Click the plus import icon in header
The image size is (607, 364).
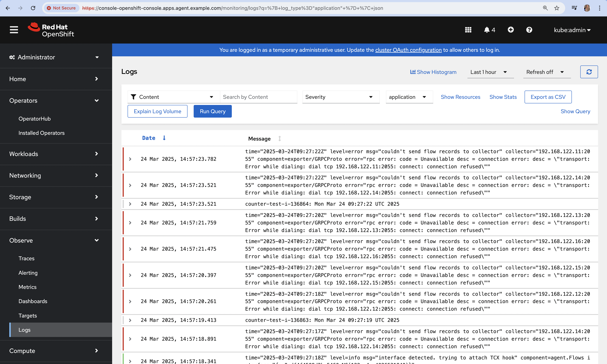pos(511,30)
